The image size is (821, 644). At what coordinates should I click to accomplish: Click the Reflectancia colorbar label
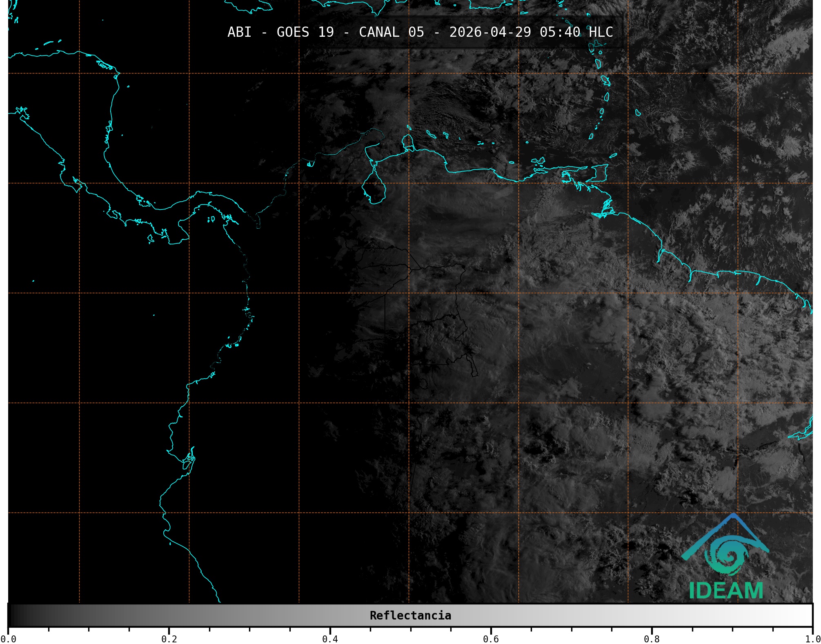point(410,615)
